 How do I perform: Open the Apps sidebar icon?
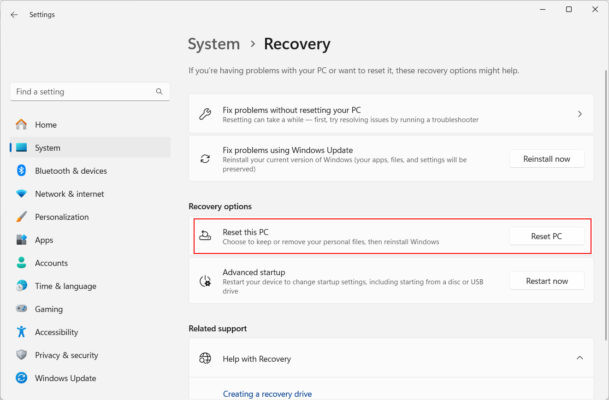pyautogui.click(x=21, y=240)
